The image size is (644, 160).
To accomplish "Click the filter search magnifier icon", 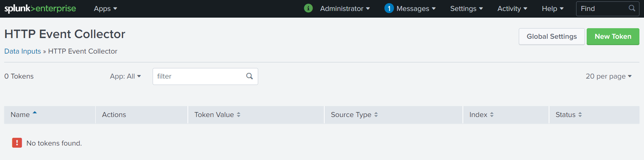I will (x=249, y=76).
